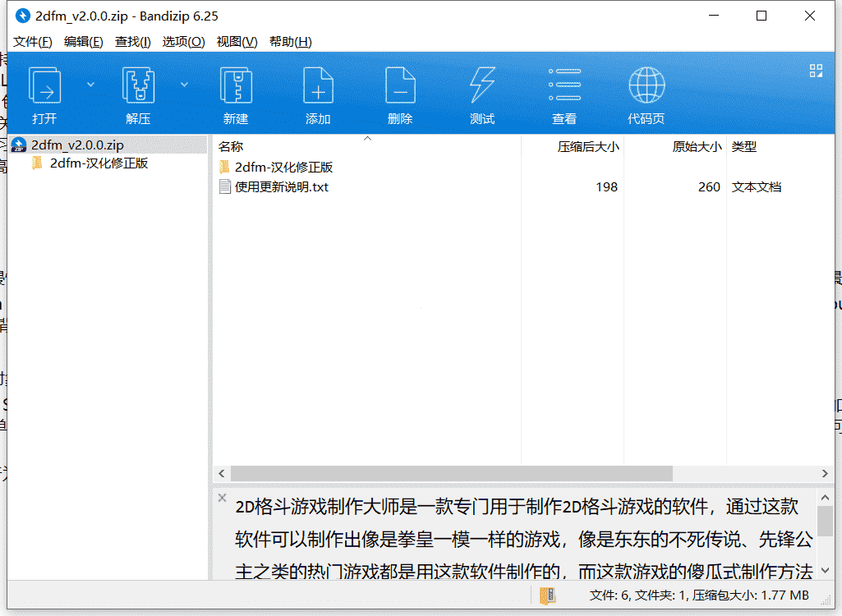Screen dimensions: 842x616
Task: Click the 文本文档 type cell
Action: (756, 187)
